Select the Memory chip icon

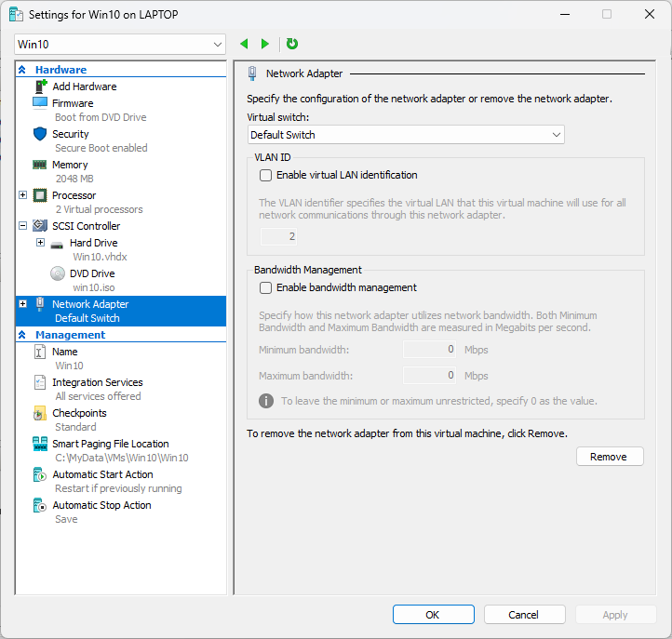[40, 165]
